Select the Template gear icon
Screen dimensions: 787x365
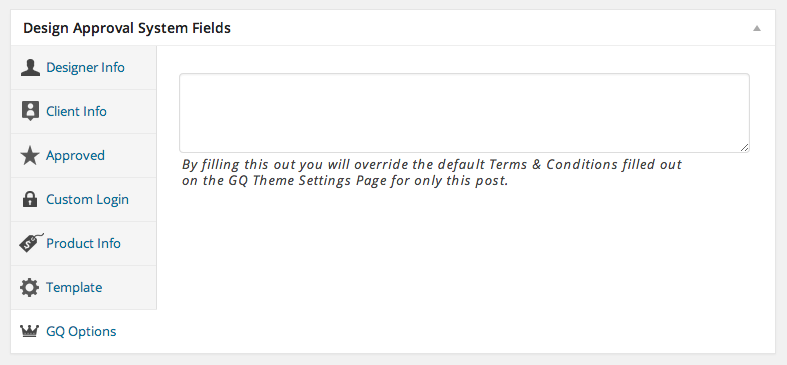30,288
